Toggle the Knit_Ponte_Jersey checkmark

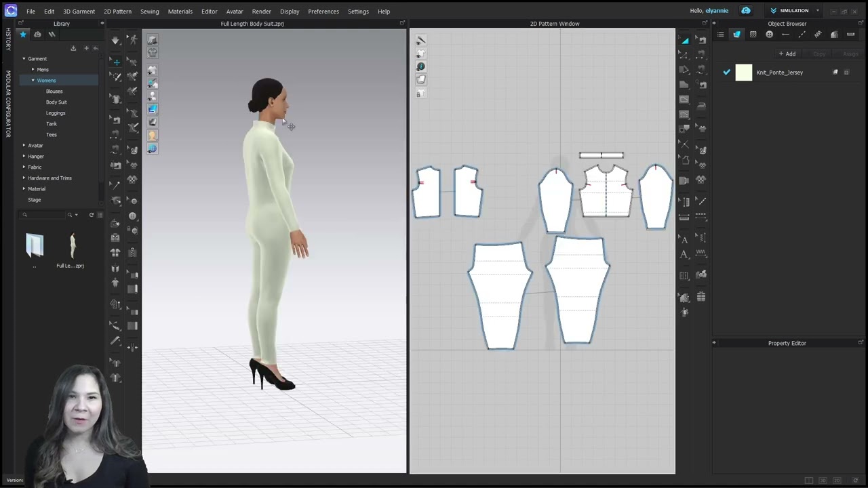pos(727,72)
